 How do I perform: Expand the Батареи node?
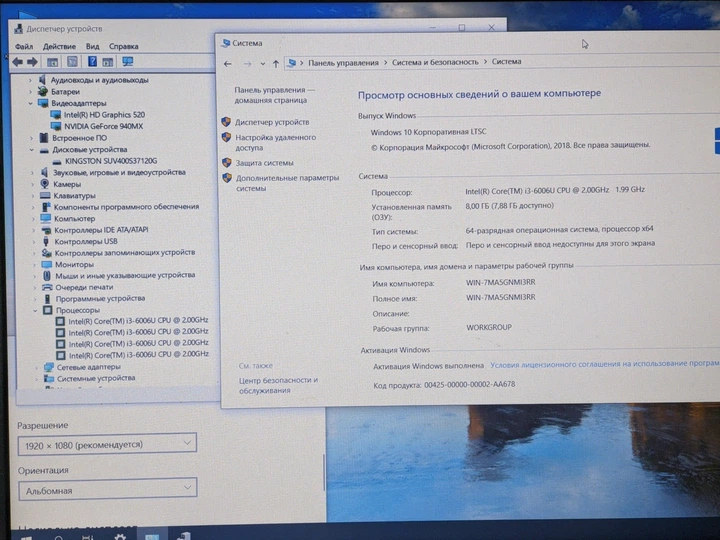(x=30, y=91)
